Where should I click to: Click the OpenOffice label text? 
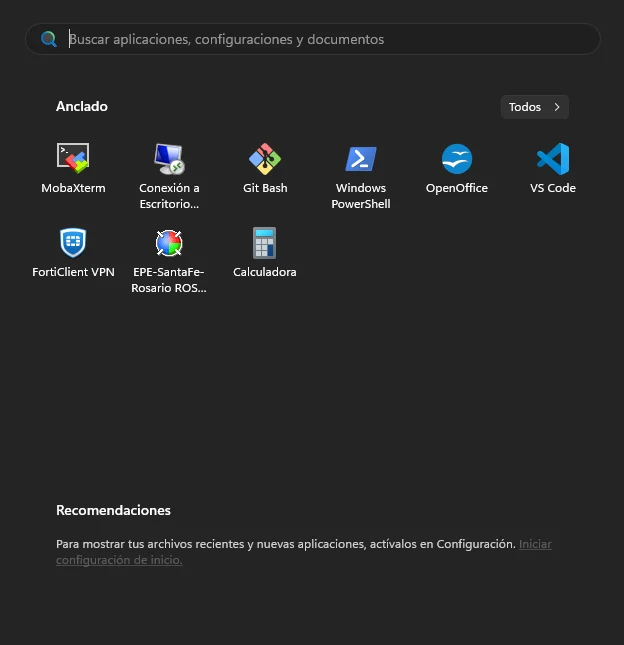point(457,188)
